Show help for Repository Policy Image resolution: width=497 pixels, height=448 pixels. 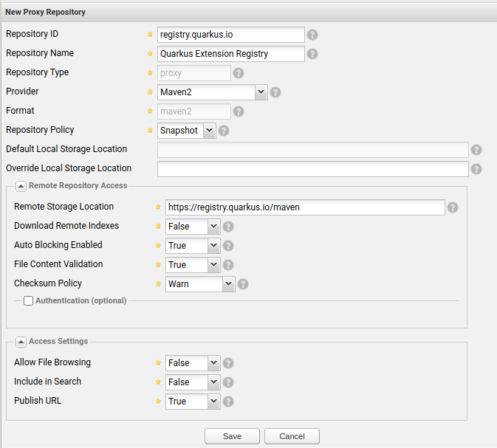224,131
